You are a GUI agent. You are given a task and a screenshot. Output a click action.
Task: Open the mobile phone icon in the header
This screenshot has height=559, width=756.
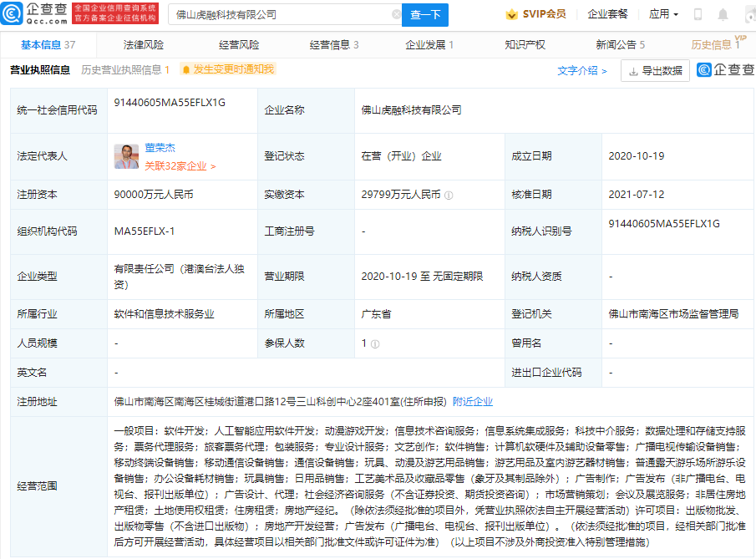click(x=698, y=14)
